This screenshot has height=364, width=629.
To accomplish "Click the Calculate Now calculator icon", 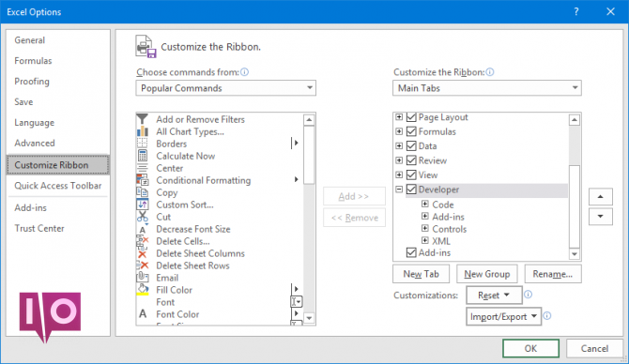I will tap(143, 156).
